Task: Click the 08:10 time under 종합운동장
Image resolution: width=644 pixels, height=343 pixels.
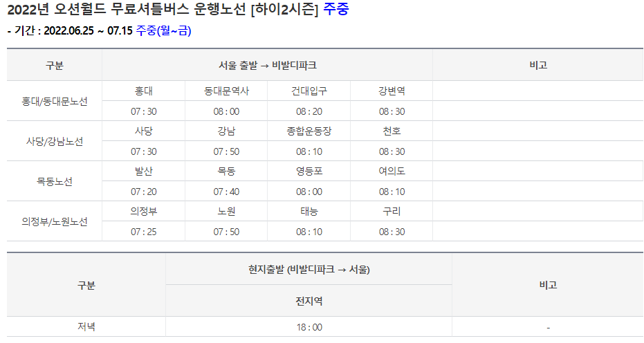Action: pyautogui.click(x=309, y=151)
